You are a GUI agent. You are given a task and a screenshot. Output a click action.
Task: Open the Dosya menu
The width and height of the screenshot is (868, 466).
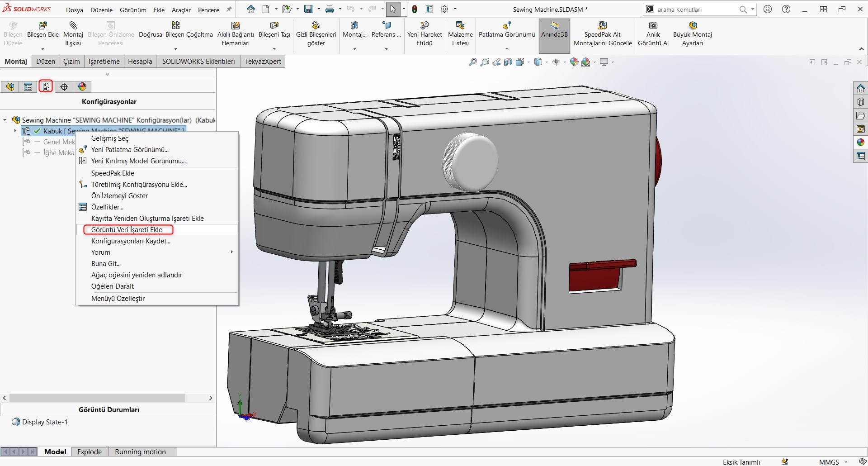point(75,10)
